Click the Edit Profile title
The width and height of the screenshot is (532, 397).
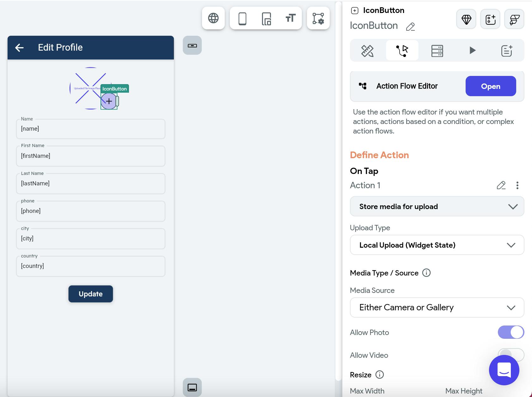[60, 47]
